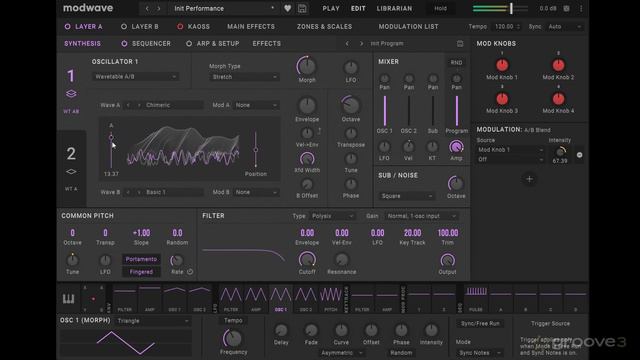Choose the previous Wave B wavetable arrow
Screen dimensions: 640x360
click(128, 192)
